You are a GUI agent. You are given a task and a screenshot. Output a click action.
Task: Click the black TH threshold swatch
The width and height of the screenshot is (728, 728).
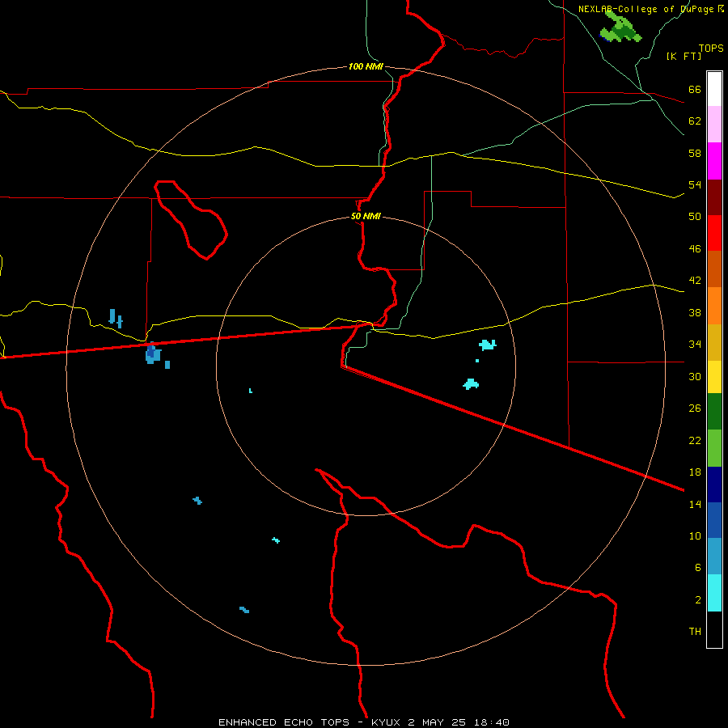tap(714, 629)
